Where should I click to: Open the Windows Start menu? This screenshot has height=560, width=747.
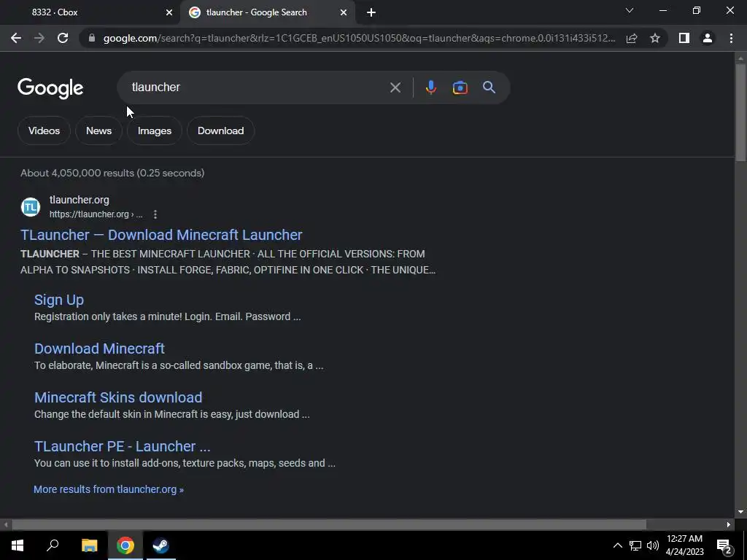coord(18,545)
